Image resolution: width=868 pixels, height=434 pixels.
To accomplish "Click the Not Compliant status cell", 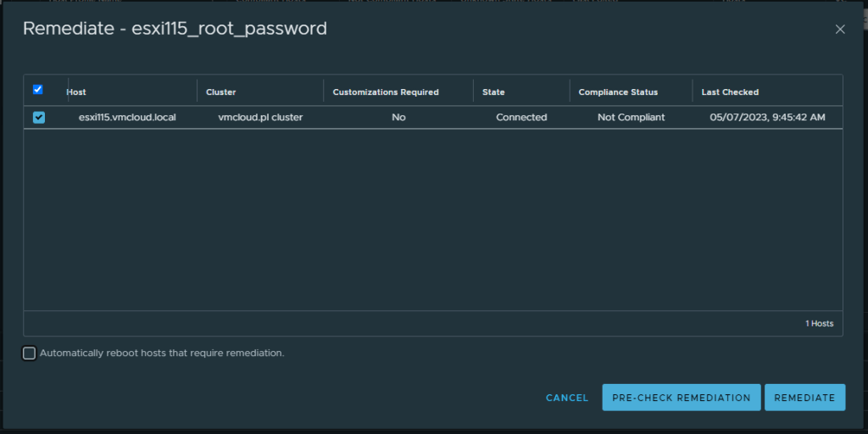I will tap(631, 118).
